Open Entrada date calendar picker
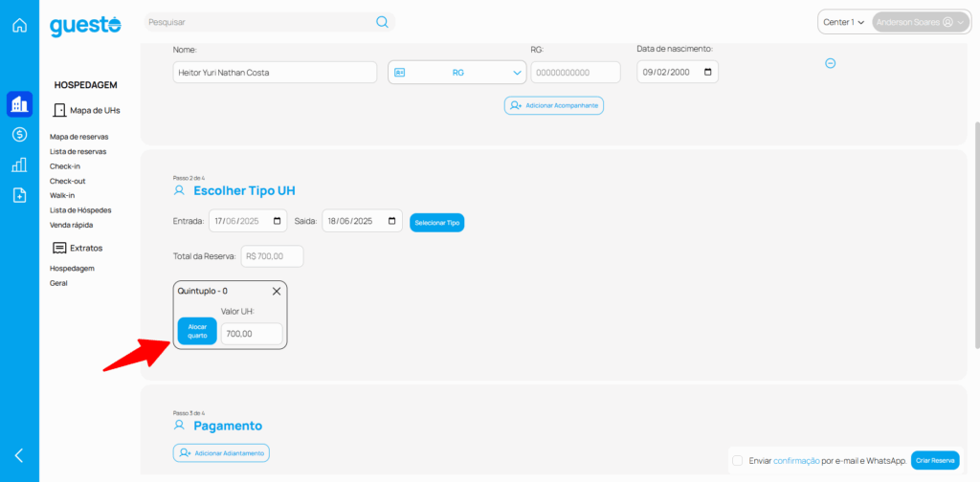 [278, 221]
